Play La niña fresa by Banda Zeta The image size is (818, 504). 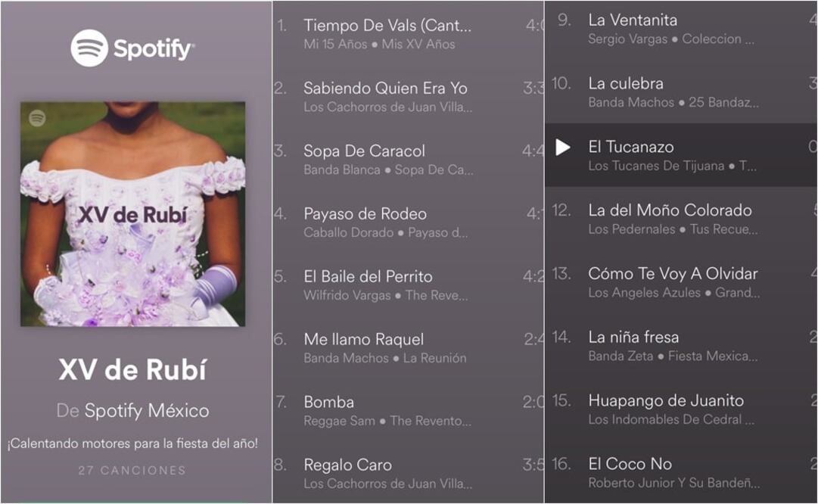pos(681,345)
